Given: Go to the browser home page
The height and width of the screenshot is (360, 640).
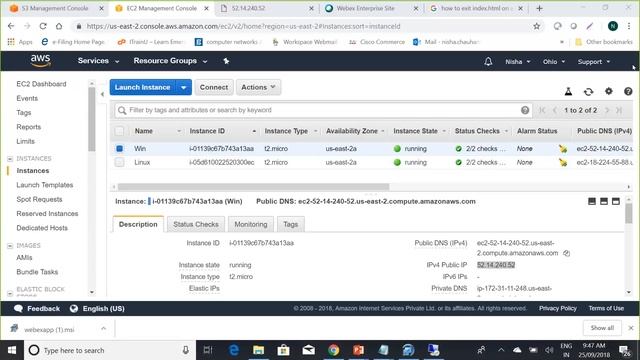Looking at the screenshot, I should (x=59, y=26).
